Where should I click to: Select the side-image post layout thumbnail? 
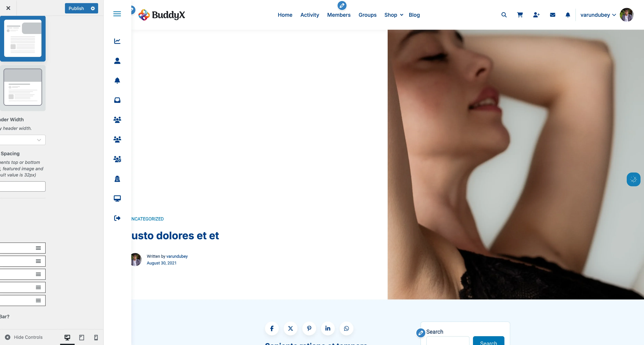click(23, 38)
